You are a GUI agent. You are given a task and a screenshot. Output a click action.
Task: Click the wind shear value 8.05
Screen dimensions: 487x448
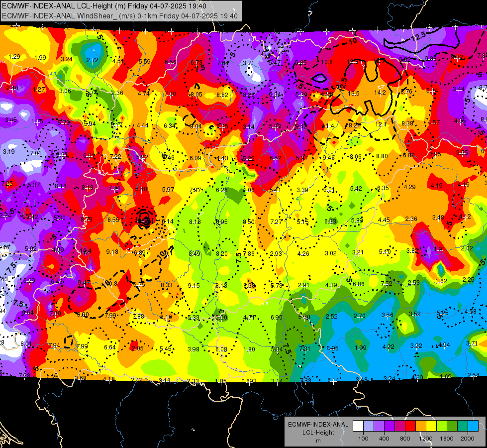tap(196, 94)
